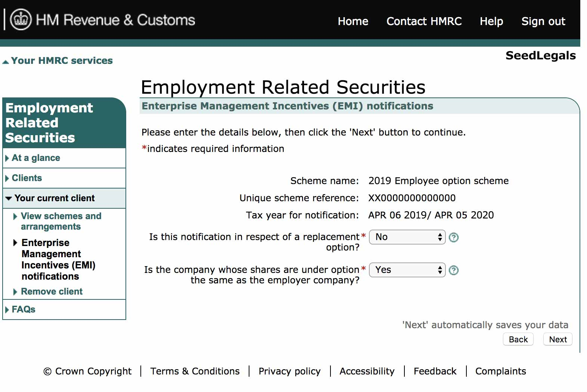The height and width of the screenshot is (392, 587).
Task: Click the HM Revenue & Customs crown logo
Action: (21, 19)
